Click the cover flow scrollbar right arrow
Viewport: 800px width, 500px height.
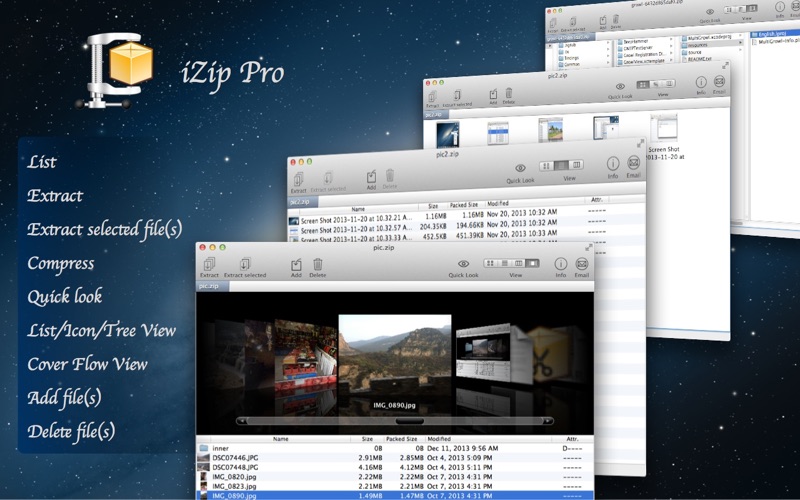(547, 421)
